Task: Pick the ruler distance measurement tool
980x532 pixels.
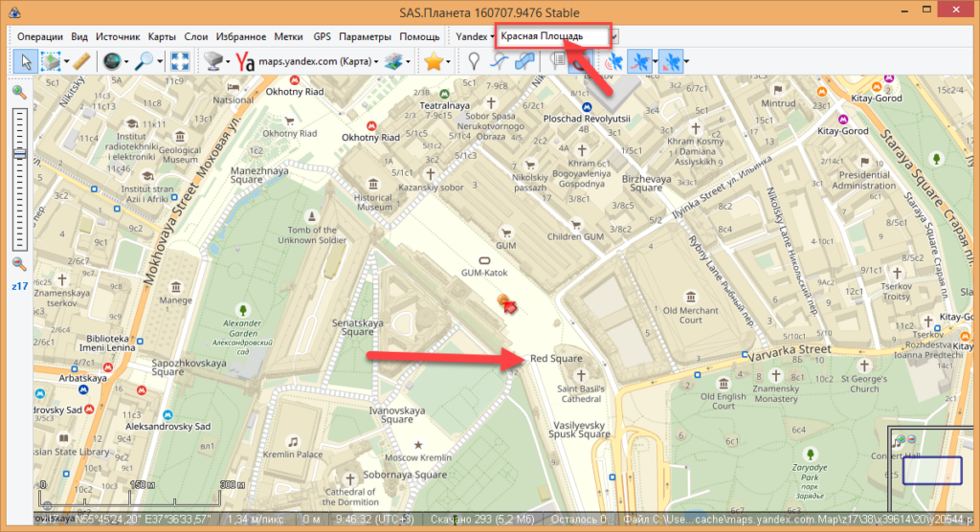Action: click(80, 61)
